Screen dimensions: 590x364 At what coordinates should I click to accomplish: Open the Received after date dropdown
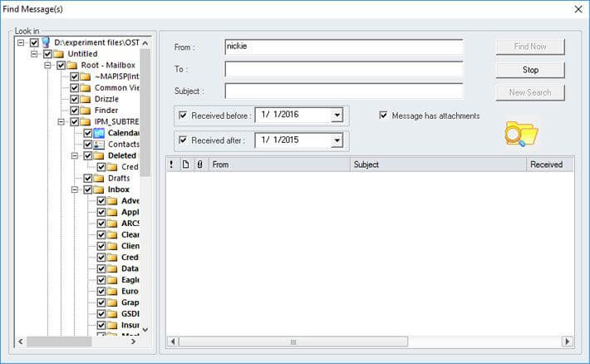[337, 141]
